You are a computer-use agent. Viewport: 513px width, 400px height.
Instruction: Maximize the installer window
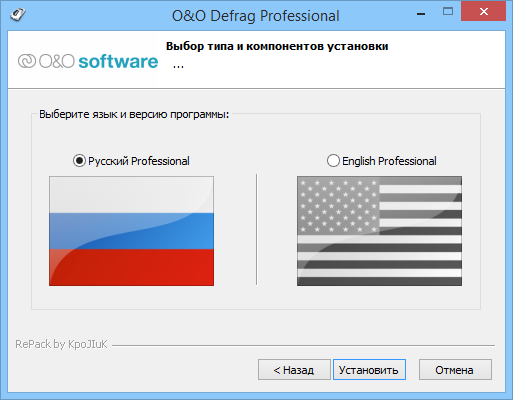pos(448,12)
